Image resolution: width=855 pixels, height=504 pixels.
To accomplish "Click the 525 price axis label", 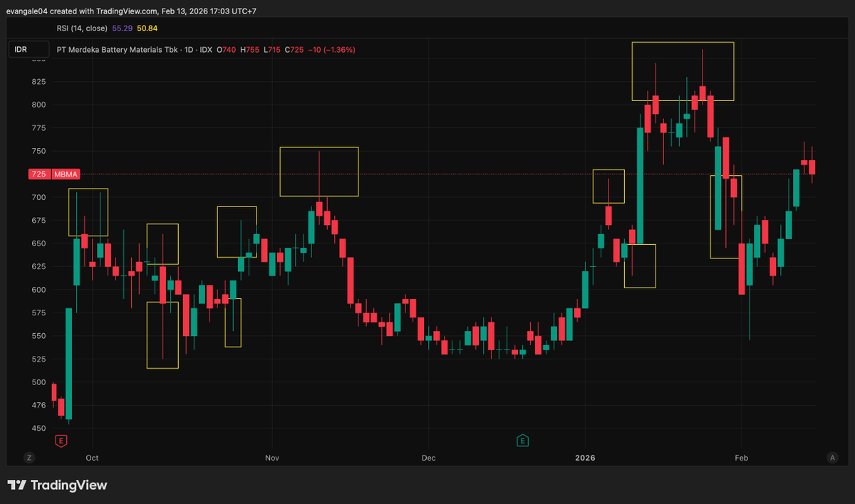I will point(38,359).
